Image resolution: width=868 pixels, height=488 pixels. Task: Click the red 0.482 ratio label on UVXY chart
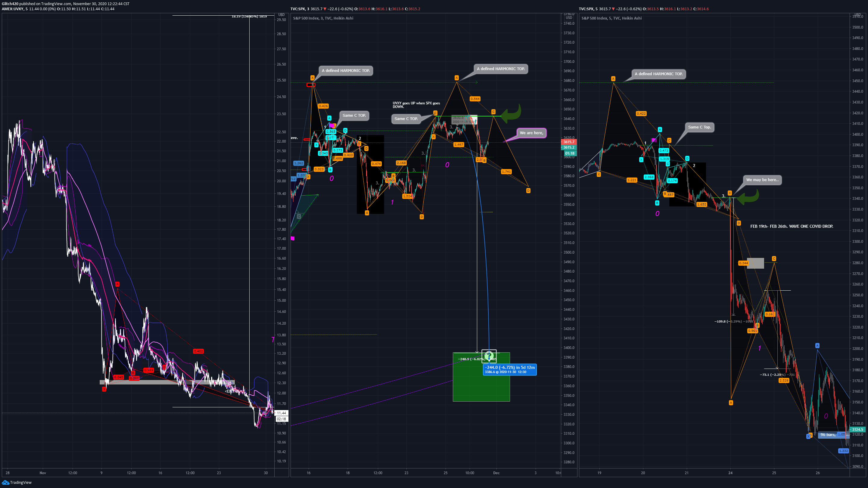point(198,351)
